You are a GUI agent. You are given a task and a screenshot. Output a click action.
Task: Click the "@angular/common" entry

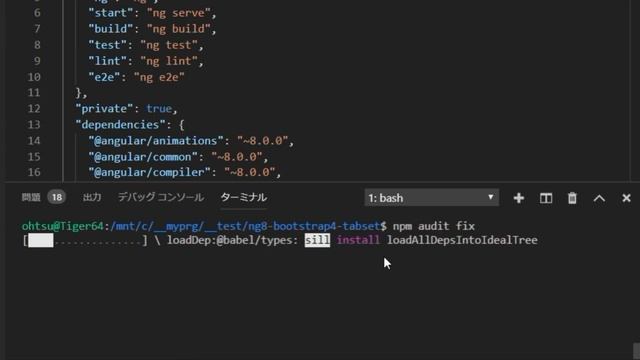point(143,157)
